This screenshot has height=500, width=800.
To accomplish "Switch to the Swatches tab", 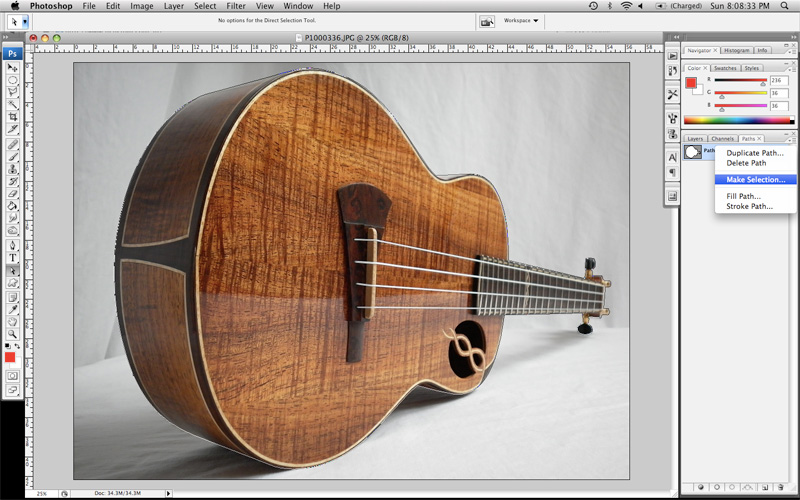I will 724,68.
